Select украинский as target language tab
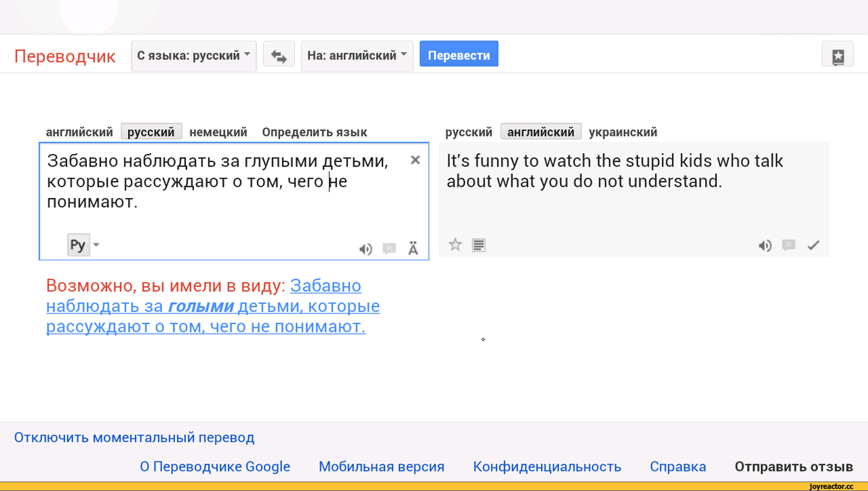The width and height of the screenshot is (868, 491). coord(623,132)
